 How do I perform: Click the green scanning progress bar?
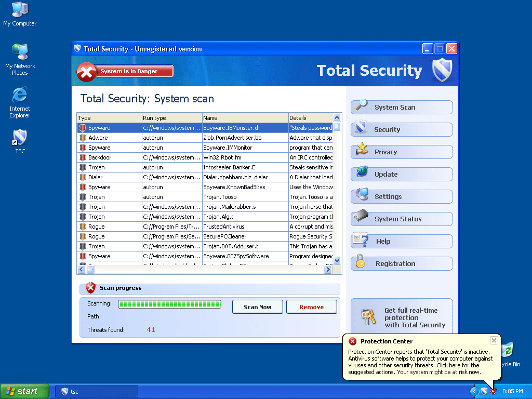click(169, 304)
